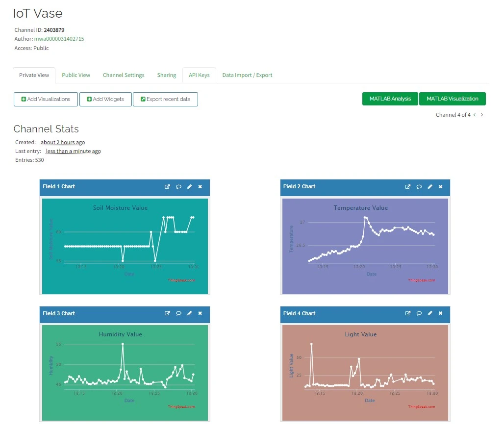Viewport: 504px width, 430px height.
Task: Open Field 4 Chart in new window
Action: 407,313
